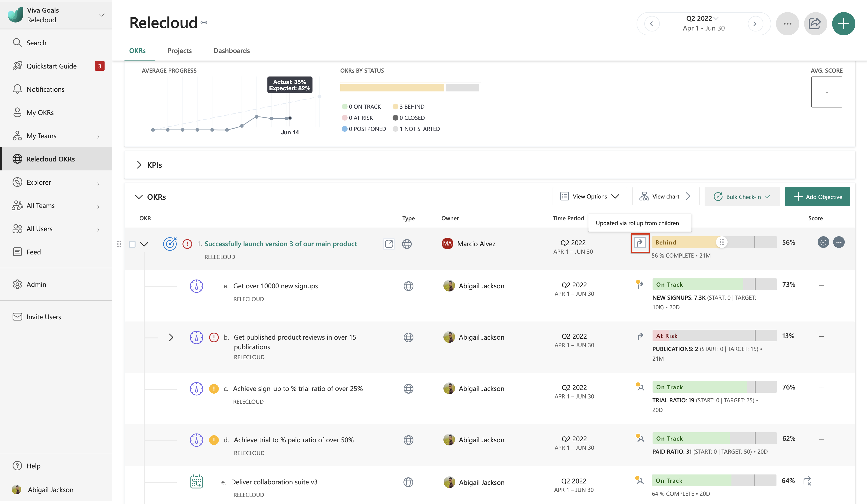This screenshot has width=867, height=504.
Task: Click the Behind progress bar slider handle
Action: 722,243
